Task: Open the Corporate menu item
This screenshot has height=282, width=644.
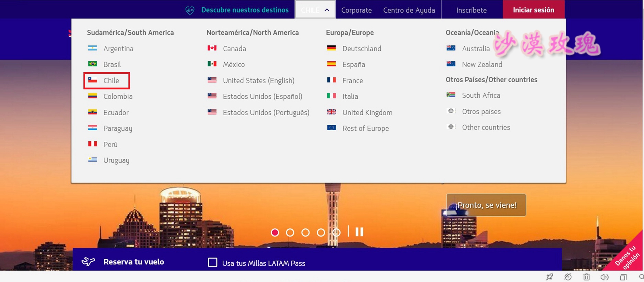Action: [356, 10]
